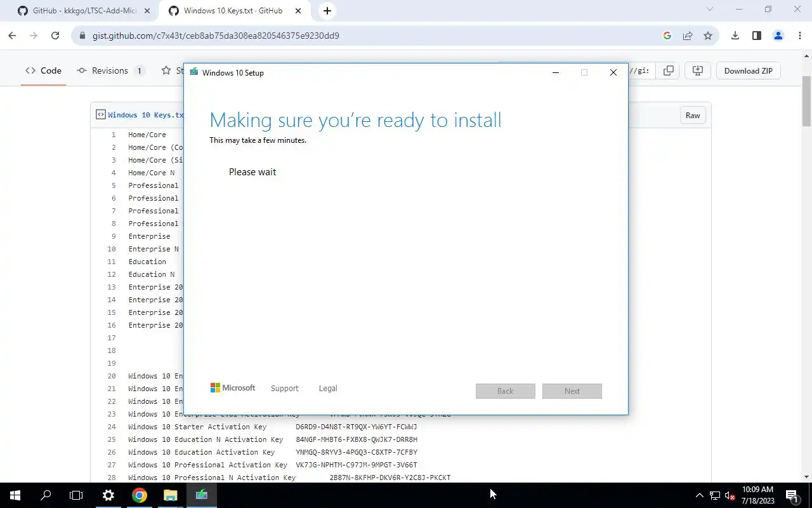Click the save gist to desktop icon
The height and width of the screenshot is (508, 812).
click(697, 71)
